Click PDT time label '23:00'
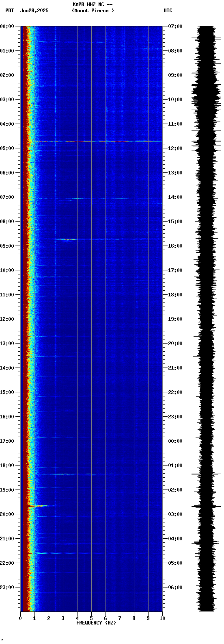 [7, 587]
